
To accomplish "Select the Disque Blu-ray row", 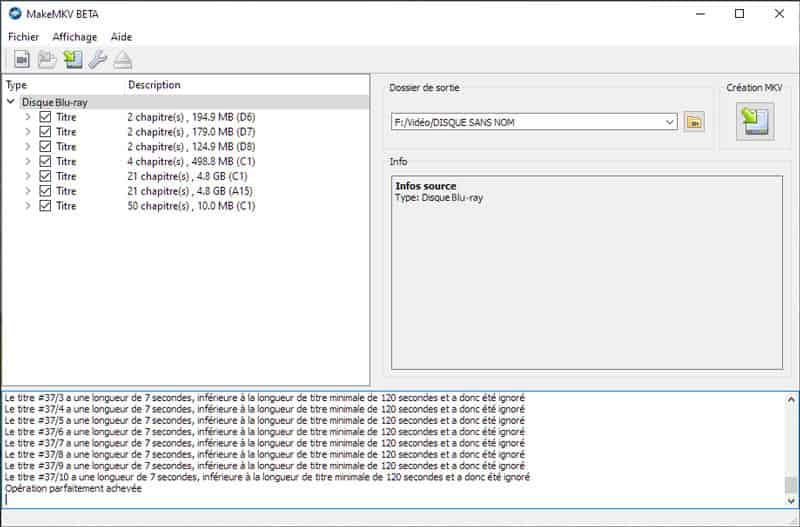I will [194, 102].
